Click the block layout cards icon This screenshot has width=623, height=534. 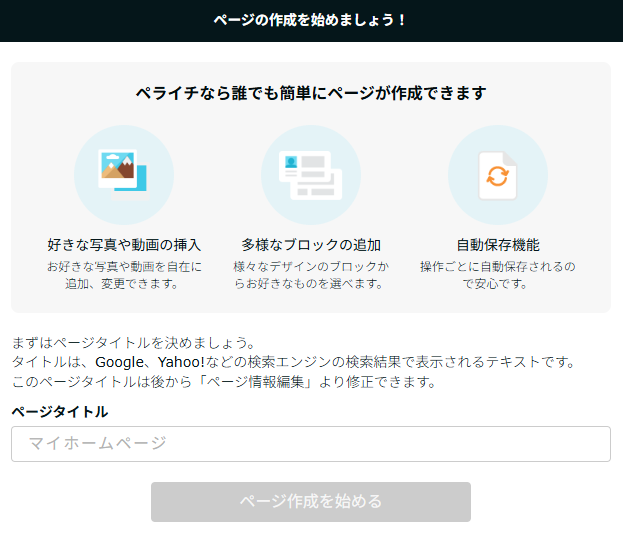pyautogui.click(x=311, y=174)
